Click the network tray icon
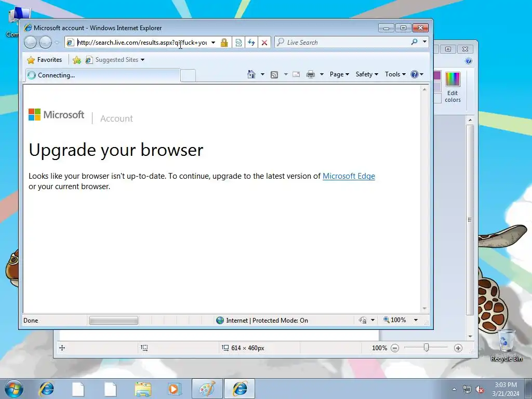Screen dimensions: 532x399 tap(467, 390)
